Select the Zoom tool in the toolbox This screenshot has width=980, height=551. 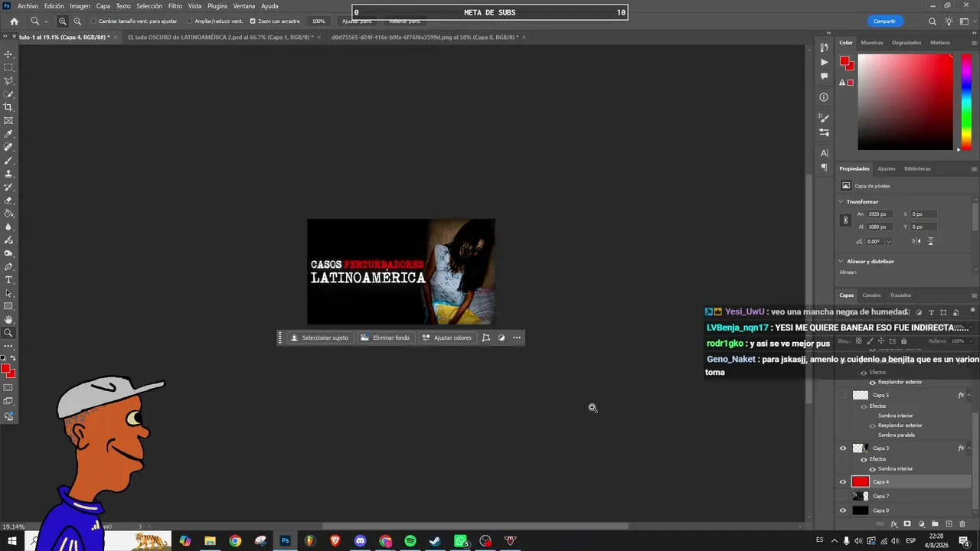[x=8, y=333]
